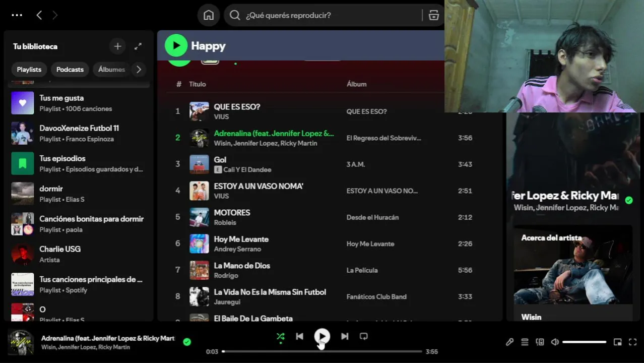Open artist link Andrey Serrano
The width and height of the screenshot is (644, 363).
tap(237, 249)
